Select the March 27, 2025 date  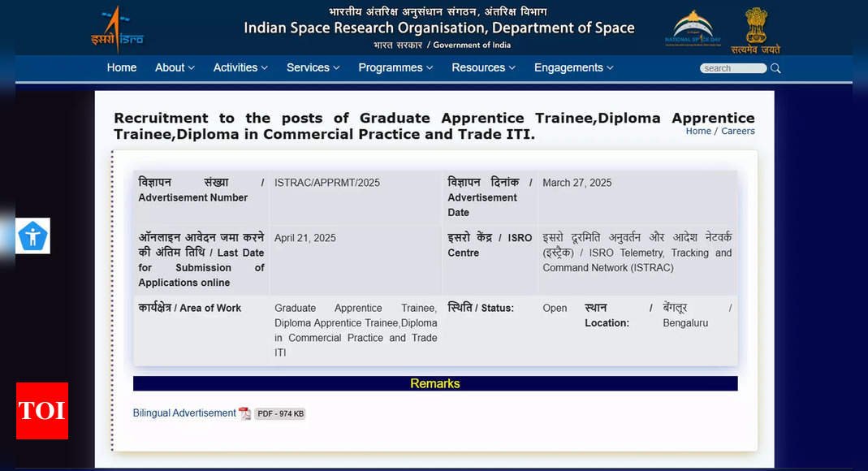577,183
